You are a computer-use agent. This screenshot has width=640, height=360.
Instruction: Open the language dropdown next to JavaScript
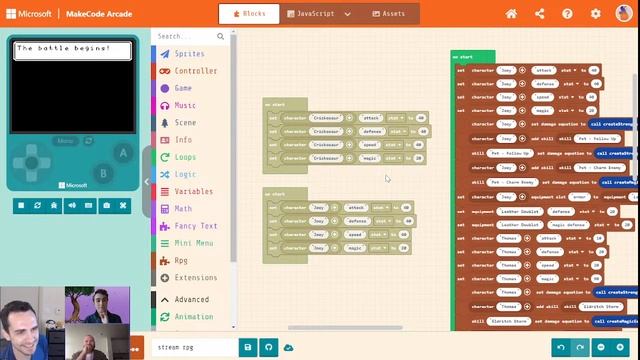point(347,14)
